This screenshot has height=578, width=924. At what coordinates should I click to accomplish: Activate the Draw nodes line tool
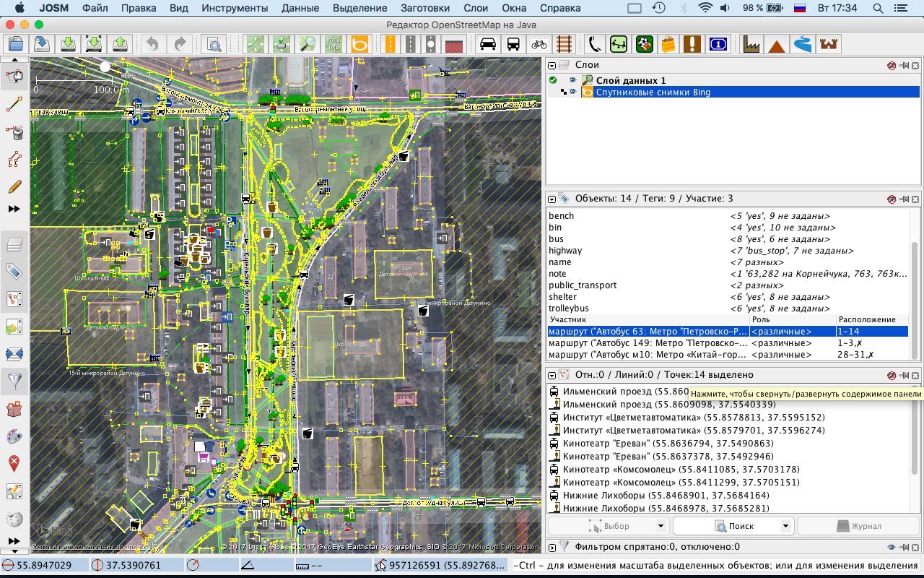click(x=14, y=105)
